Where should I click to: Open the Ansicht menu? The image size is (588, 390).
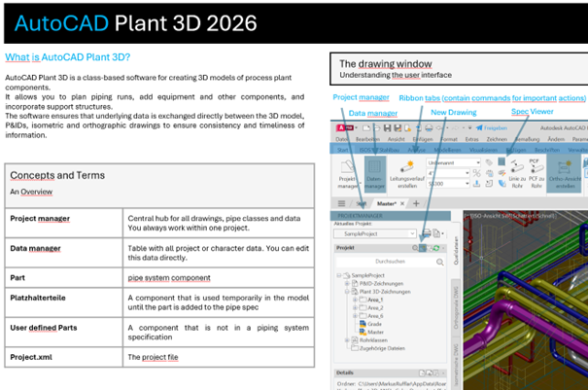[396, 139]
